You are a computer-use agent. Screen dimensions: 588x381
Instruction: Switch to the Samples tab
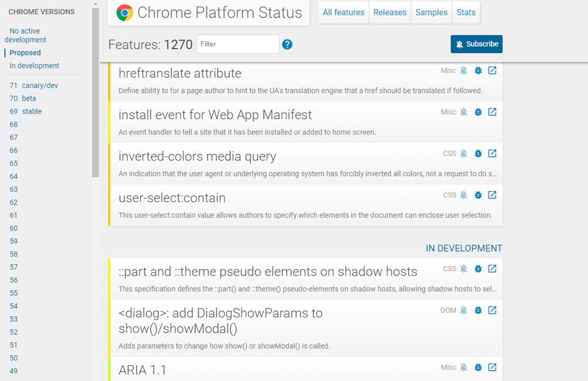tap(431, 12)
